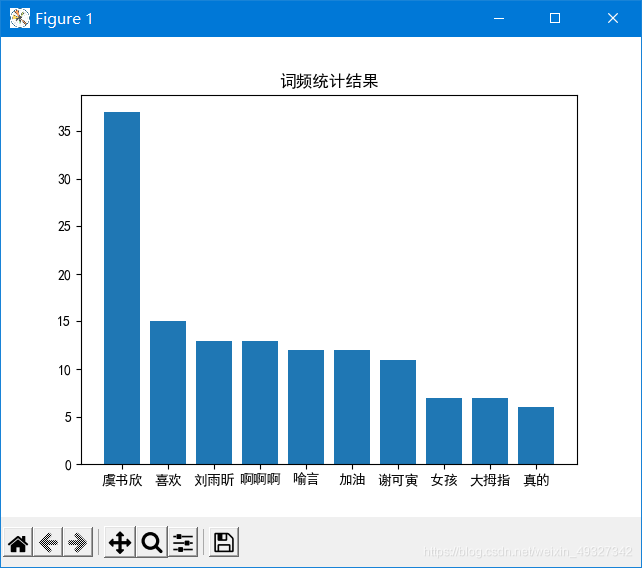Click the y-axis tick label 10
Image resolution: width=642 pixels, height=568 pixels.
(64, 370)
